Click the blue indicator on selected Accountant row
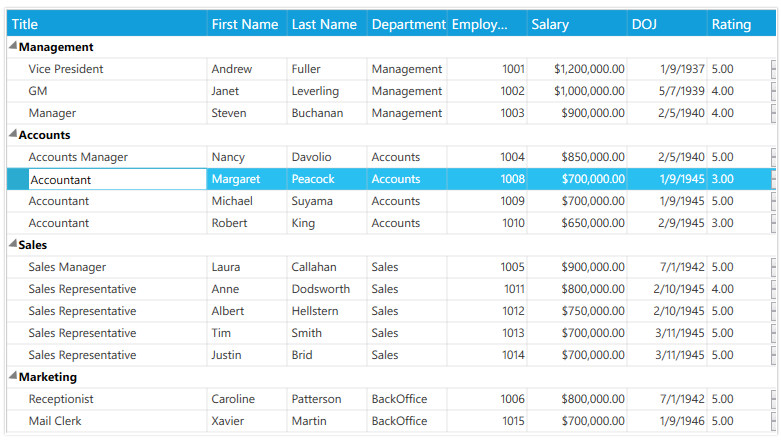The width and height of the screenshot is (781, 441). pos(17,179)
